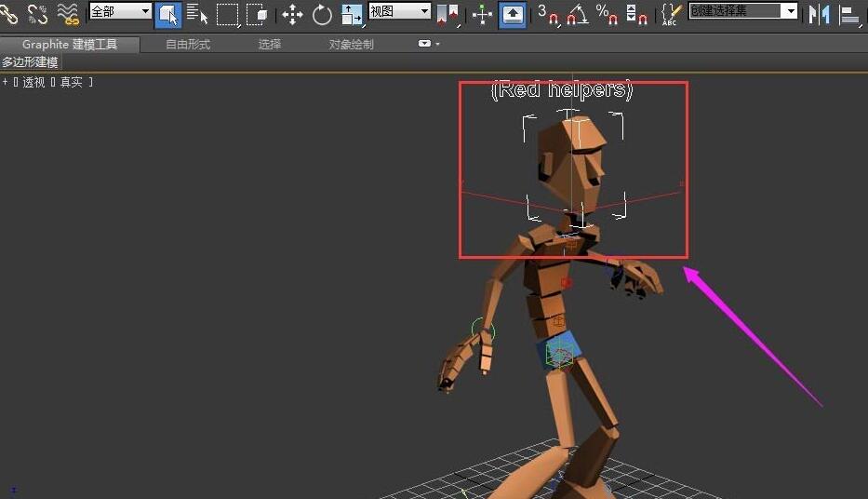The width and height of the screenshot is (868, 499).
Task: Toggle the 3D Snaps button
Action: (548, 14)
